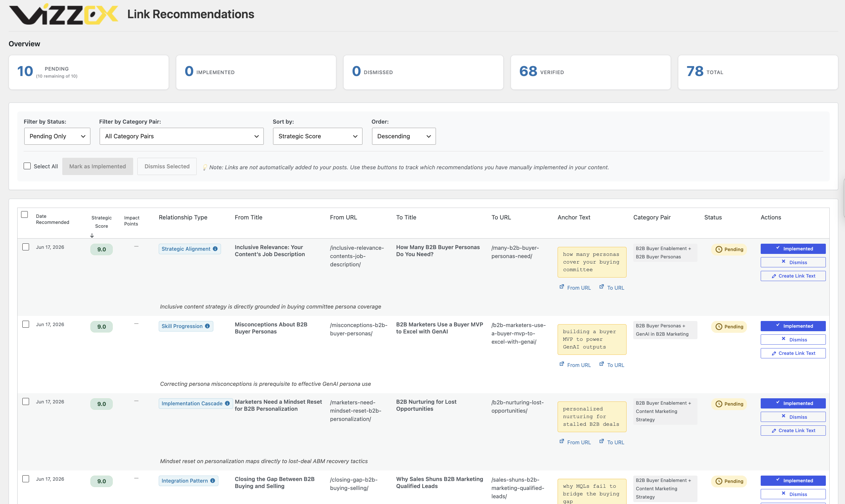The image size is (845, 504).
Task: Click anchor text 'personalized nurturing for stalled B2B deals'
Action: click(x=592, y=416)
